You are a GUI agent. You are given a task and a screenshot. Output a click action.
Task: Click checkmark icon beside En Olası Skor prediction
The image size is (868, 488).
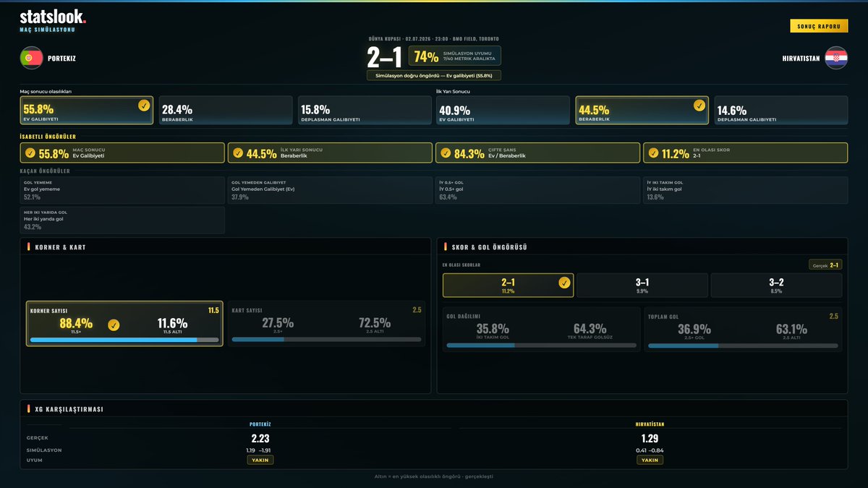click(652, 153)
